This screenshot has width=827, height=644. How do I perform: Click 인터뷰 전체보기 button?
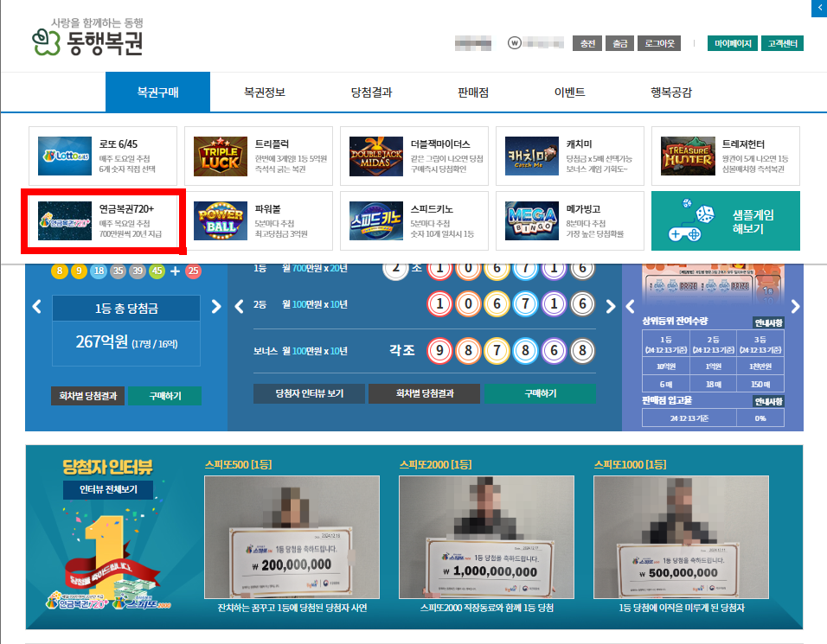click(108, 489)
